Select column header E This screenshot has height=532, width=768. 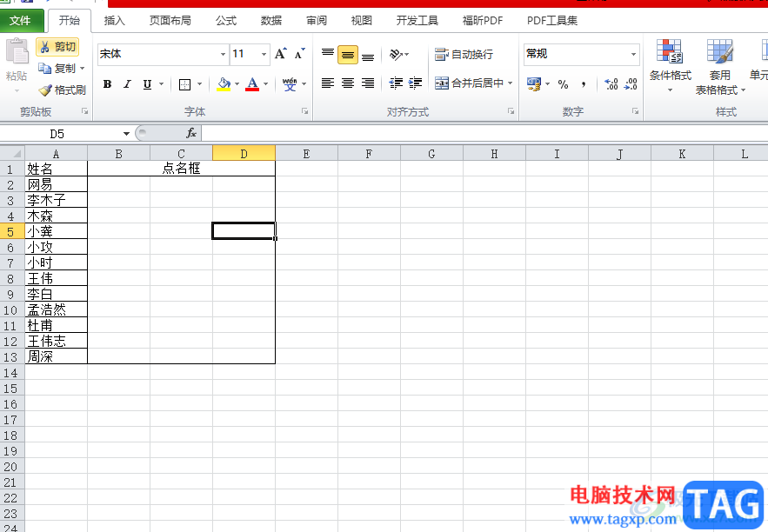tap(306, 154)
